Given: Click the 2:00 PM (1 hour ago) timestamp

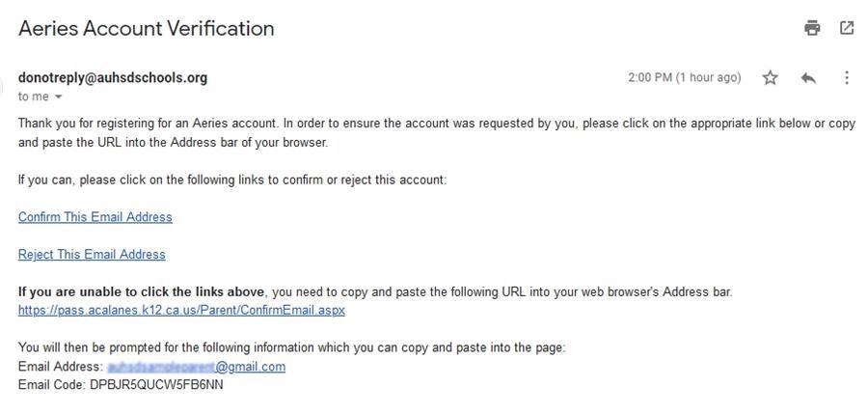Looking at the screenshot, I should coord(684,77).
